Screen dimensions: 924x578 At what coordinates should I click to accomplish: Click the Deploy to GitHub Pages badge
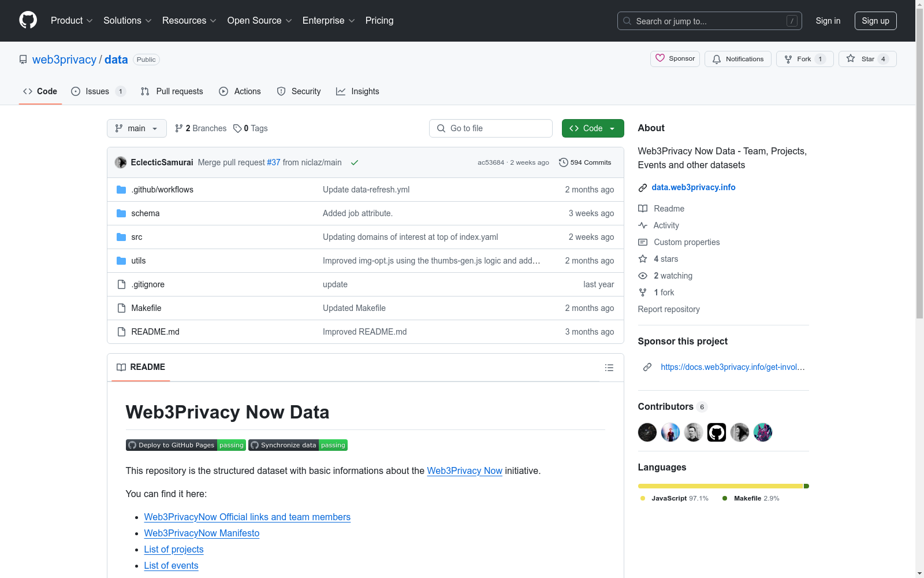point(185,445)
